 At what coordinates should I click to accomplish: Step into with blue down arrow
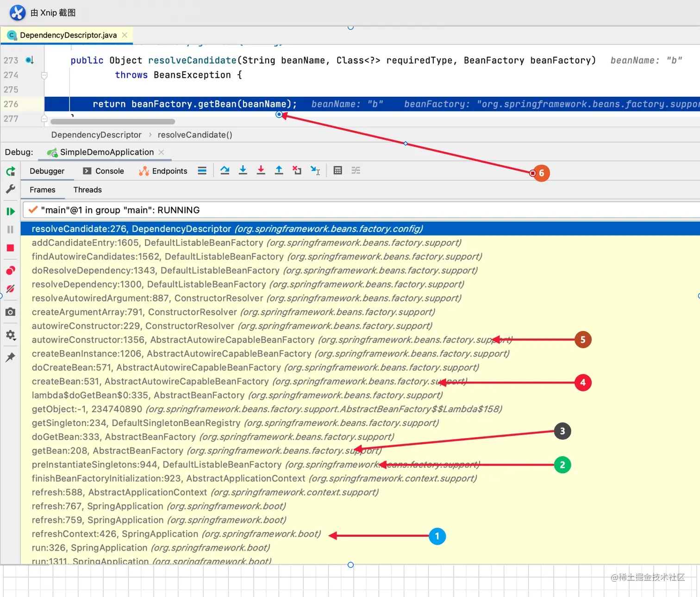[243, 170]
